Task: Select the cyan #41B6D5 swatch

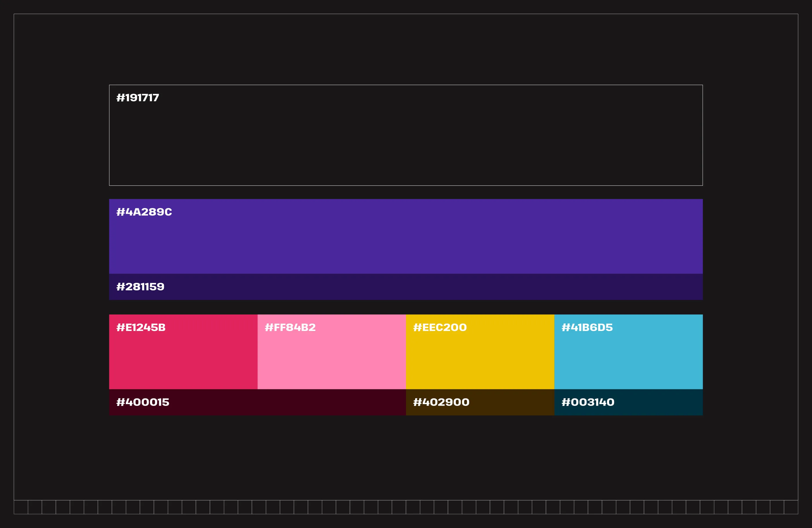Action: point(628,362)
